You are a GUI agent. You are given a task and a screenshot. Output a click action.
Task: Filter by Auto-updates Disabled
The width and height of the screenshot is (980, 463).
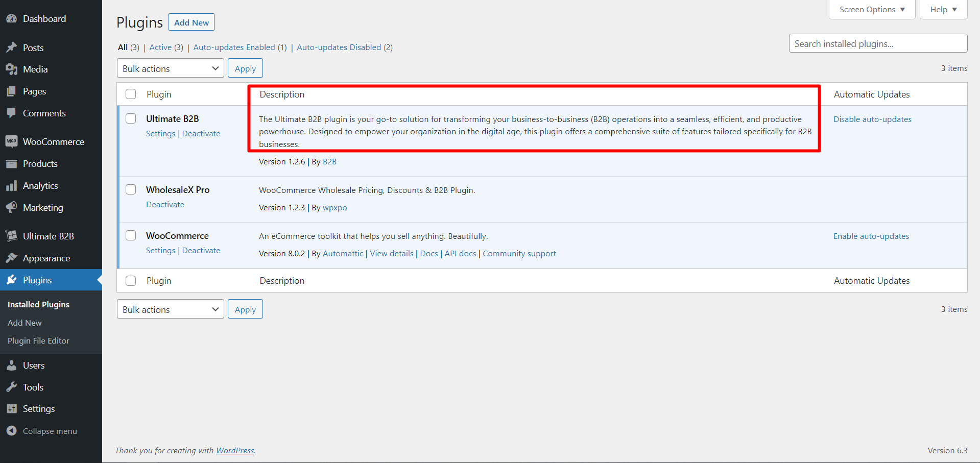339,47
